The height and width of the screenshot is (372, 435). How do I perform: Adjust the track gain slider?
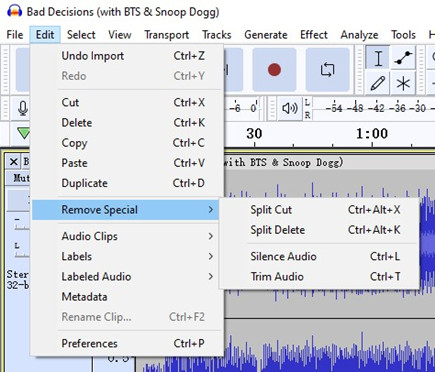[21, 224]
